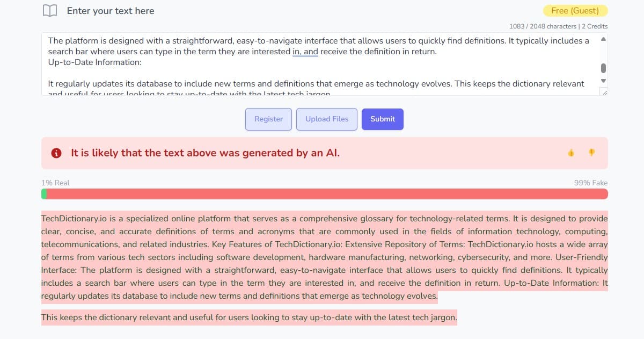Click the "1% Real" label
644x339 pixels.
tap(55, 183)
